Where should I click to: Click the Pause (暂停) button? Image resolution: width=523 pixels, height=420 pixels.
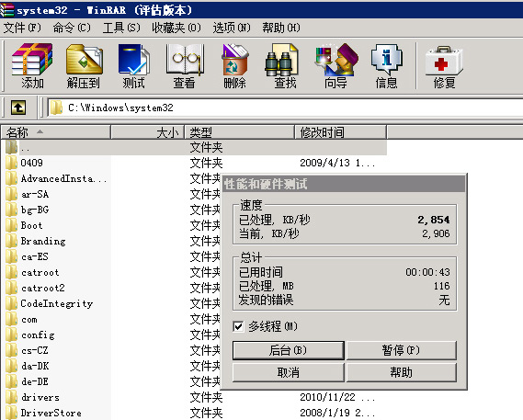pos(402,350)
